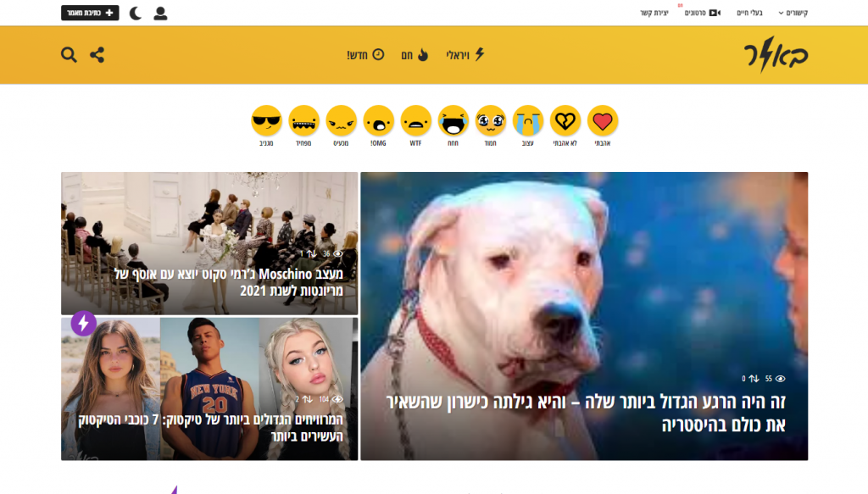
Task: Choose the crying sad reaction emoji
Action: coord(527,120)
